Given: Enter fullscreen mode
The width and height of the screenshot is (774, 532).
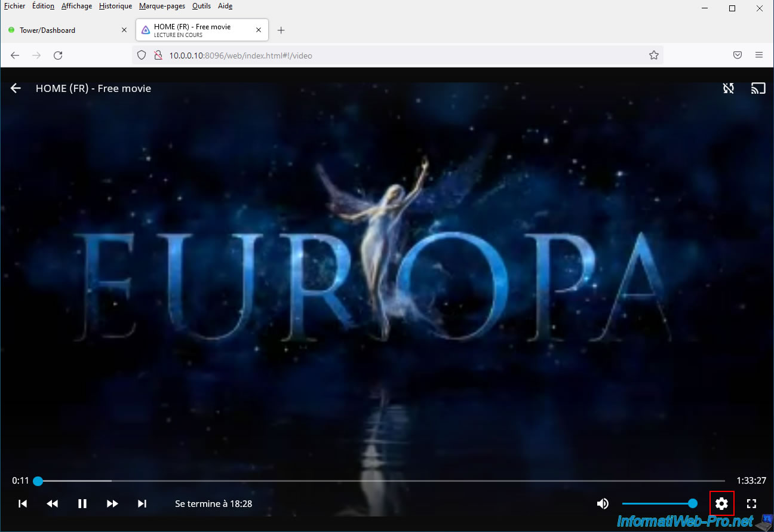Looking at the screenshot, I should pyautogui.click(x=752, y=504).
